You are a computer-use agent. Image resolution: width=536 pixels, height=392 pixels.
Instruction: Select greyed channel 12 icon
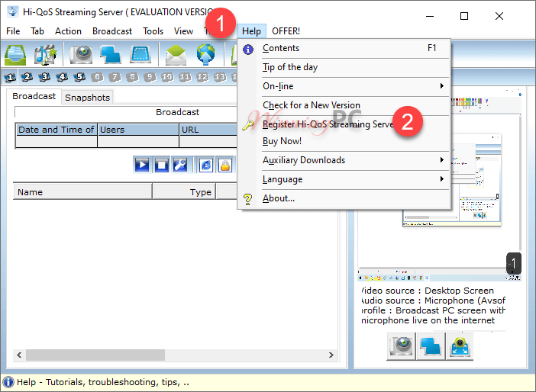[x=202, y=77]
